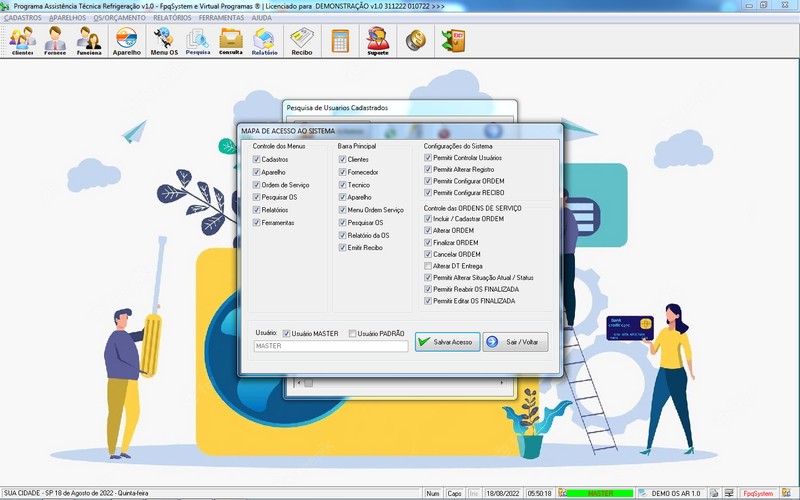Click the Pesquisa search icon
This screenshot has width=800, height=500.
tap(198, 40)
